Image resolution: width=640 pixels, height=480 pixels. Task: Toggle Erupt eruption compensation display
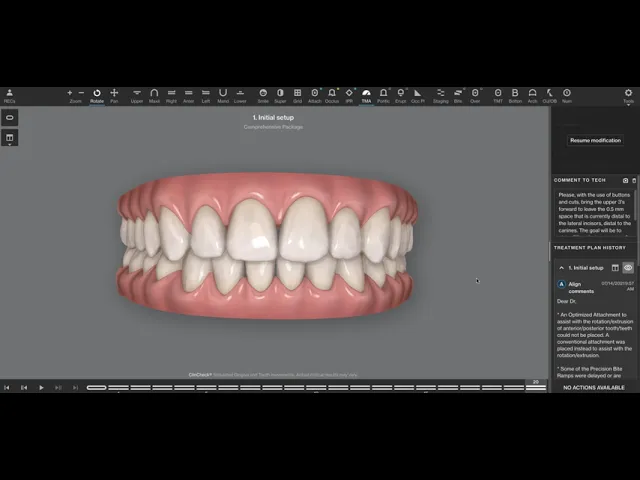(x=401, y=96)
